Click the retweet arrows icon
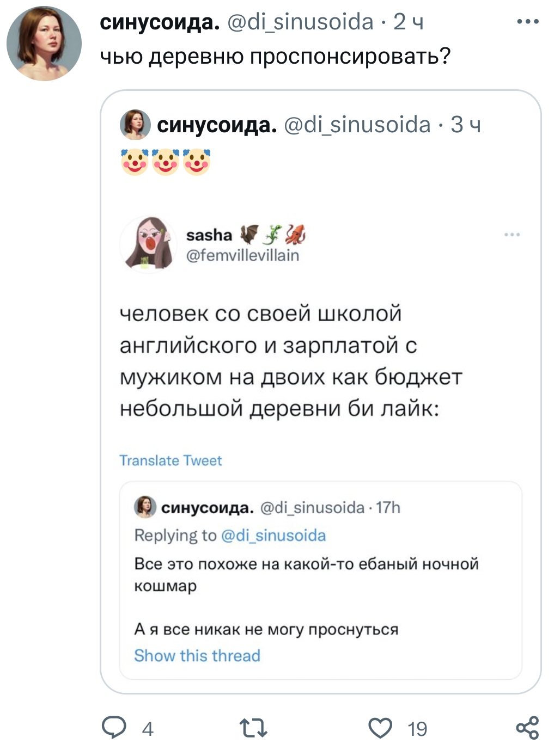 pyautogui.click(x=253, y=728)
